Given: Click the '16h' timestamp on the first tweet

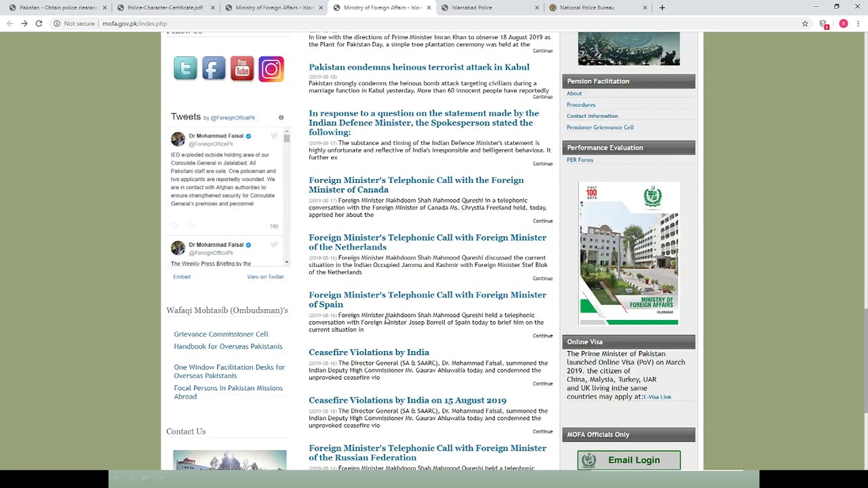Looking at the screenshot, I should (274, 226).
